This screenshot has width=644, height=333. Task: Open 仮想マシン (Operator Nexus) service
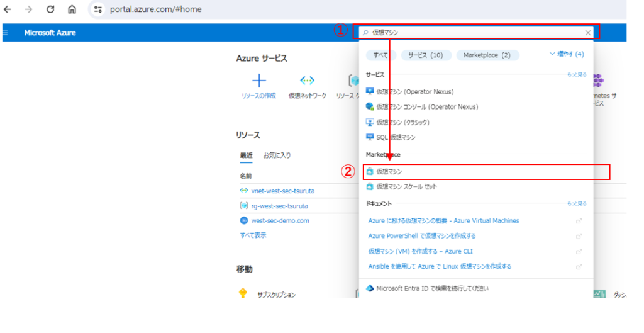click(415, 92)
